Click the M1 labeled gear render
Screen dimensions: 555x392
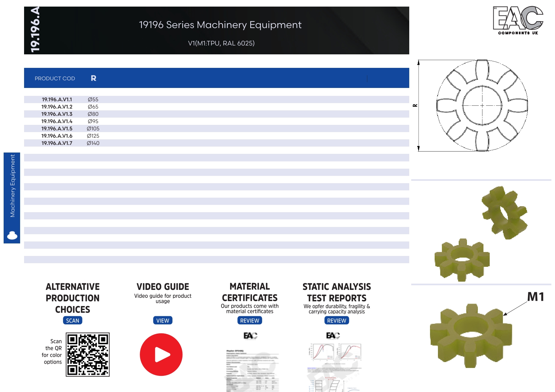tap(471, 335)
